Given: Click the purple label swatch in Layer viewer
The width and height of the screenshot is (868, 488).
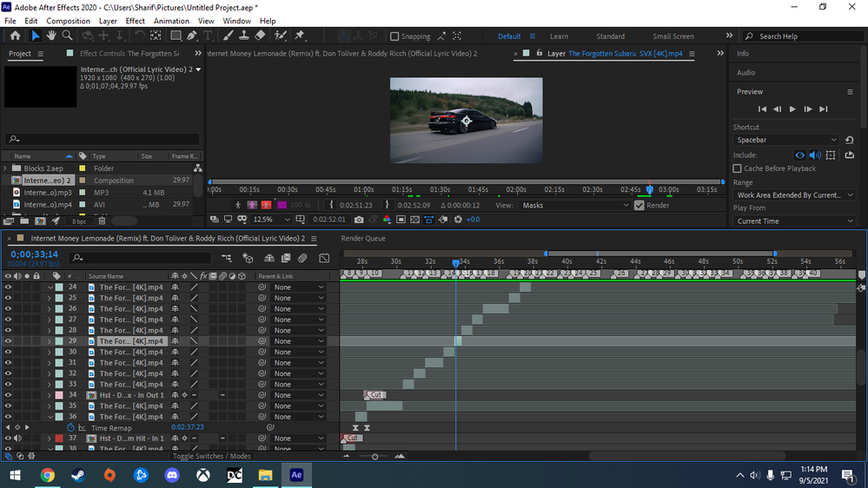Looking at the screenshot, I should coord(282,205).
